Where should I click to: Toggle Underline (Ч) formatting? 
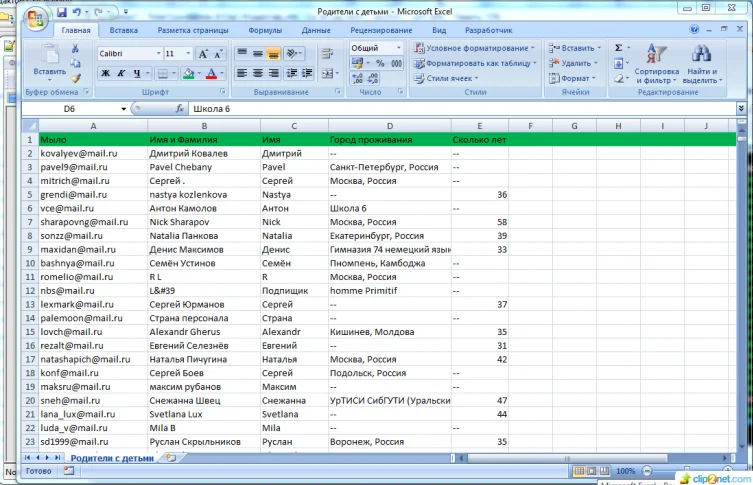tap(137, 73)
